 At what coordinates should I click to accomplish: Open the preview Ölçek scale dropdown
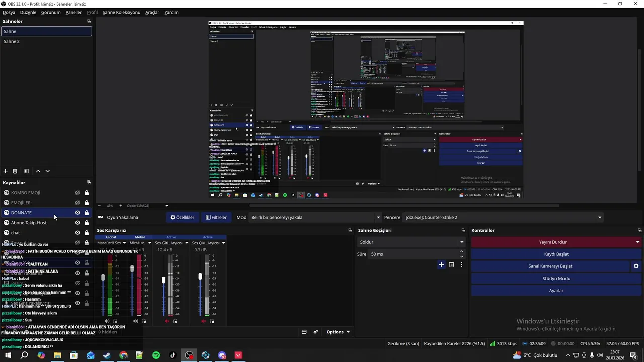click(147, 206)
